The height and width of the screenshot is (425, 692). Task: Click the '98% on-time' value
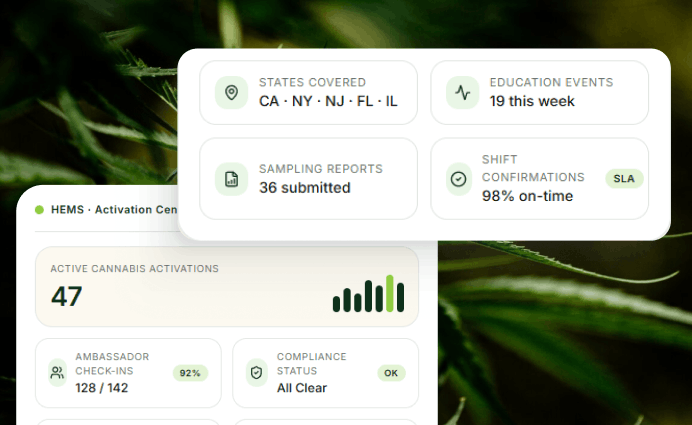click(x=527, y=196)
